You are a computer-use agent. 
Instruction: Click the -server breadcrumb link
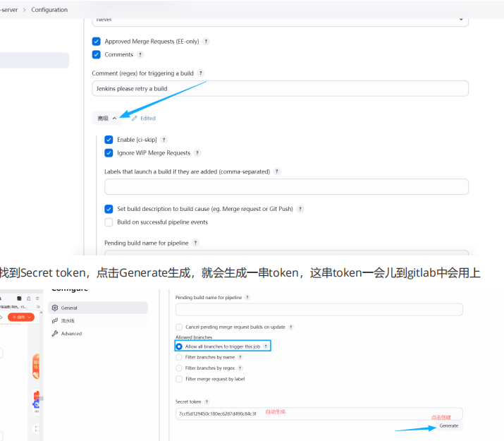(x=8, y=10)
